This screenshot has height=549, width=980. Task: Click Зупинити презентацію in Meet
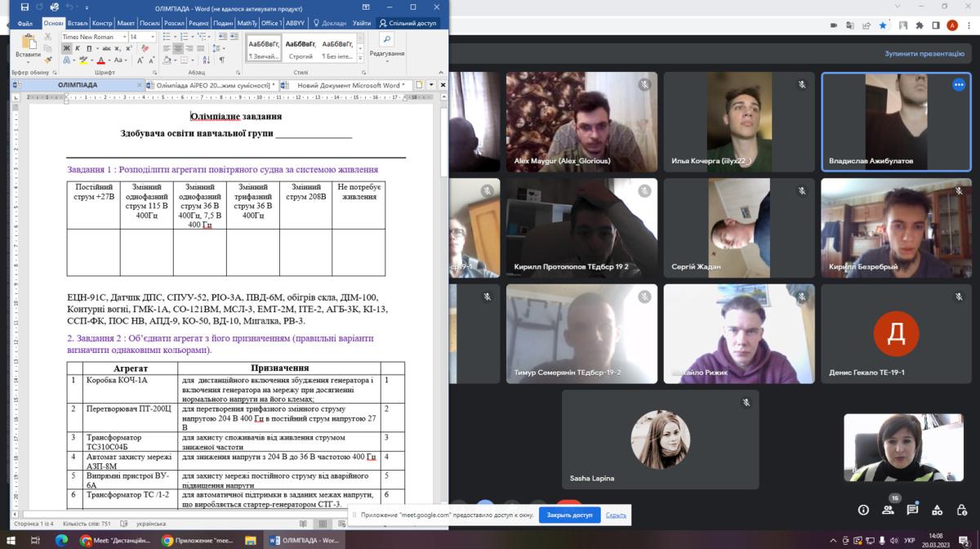click(924, 54)
